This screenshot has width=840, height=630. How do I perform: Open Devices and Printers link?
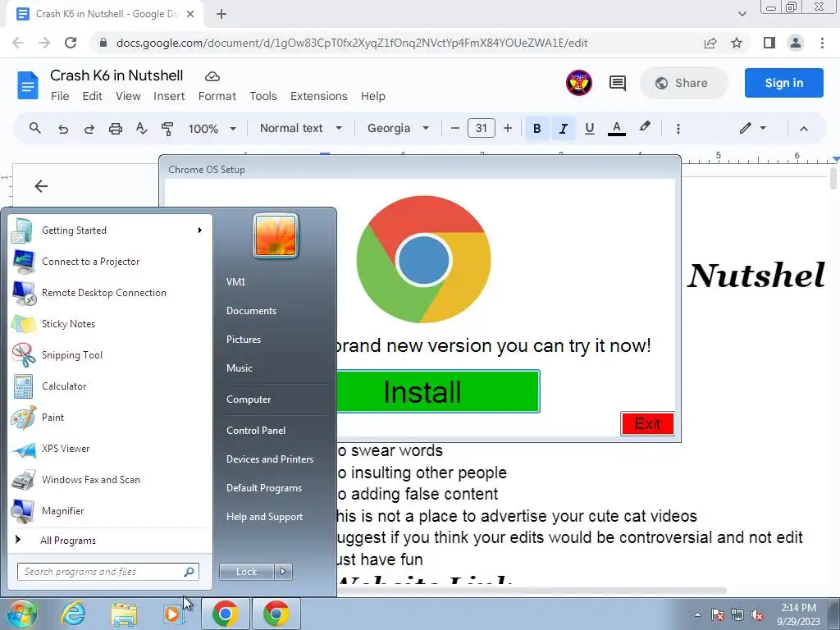click(269, 459)
